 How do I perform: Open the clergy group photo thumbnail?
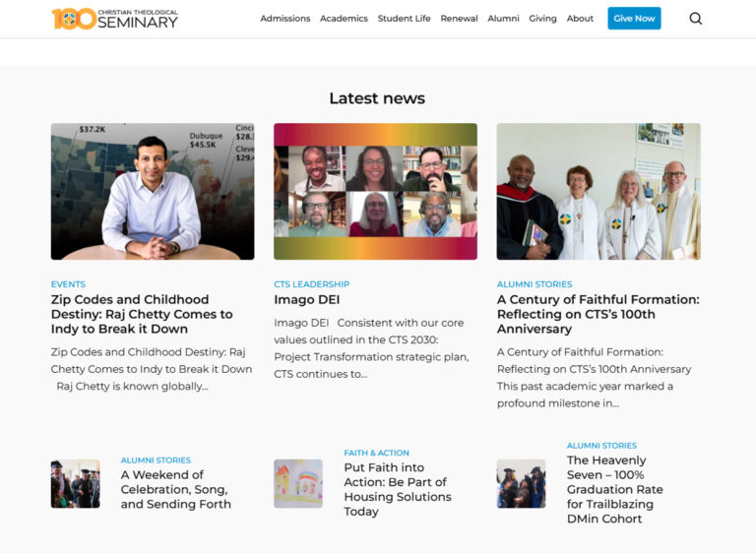click(598, 192)
